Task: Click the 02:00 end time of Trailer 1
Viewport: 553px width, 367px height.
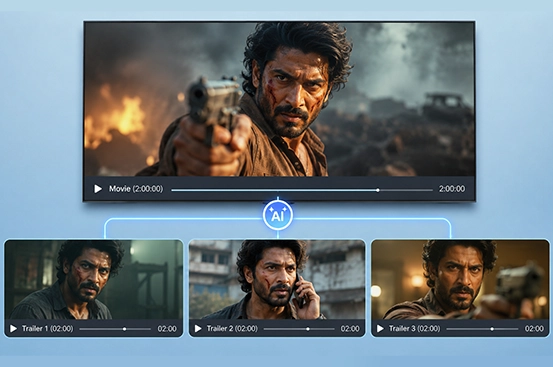Action: tap(167, 329)
